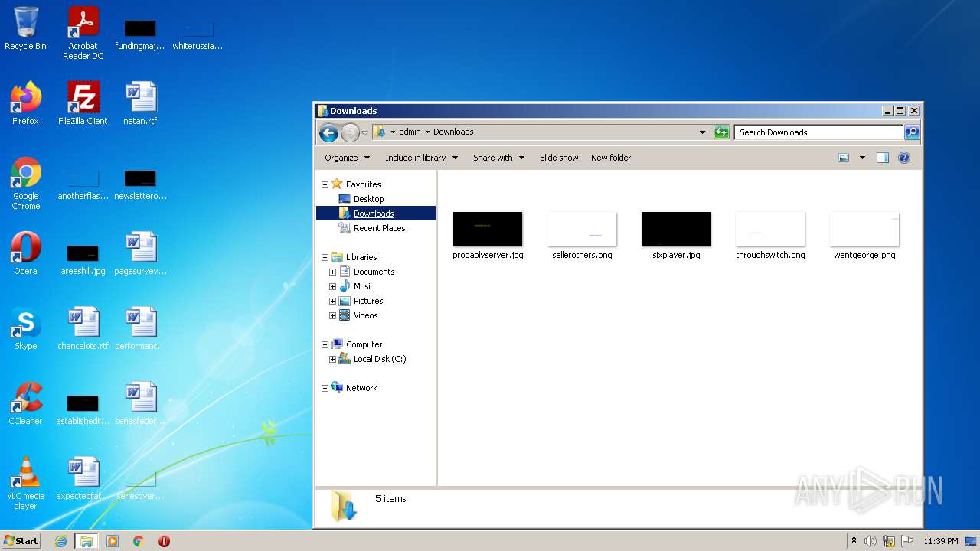Select Desktop under Favorites
The height and width of the screenshot is (551, 980).
tap(368, 199)
